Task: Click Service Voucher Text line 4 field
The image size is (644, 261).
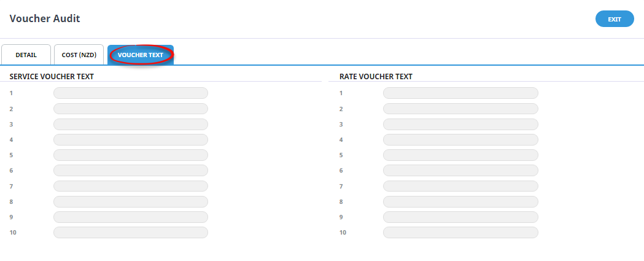Action: point(131,140)
